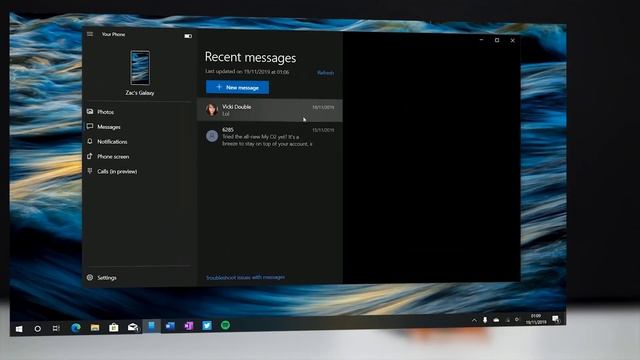Click the phone battery status icon
The height and width of the screenshot is (360, 640).
coord(188,36)
